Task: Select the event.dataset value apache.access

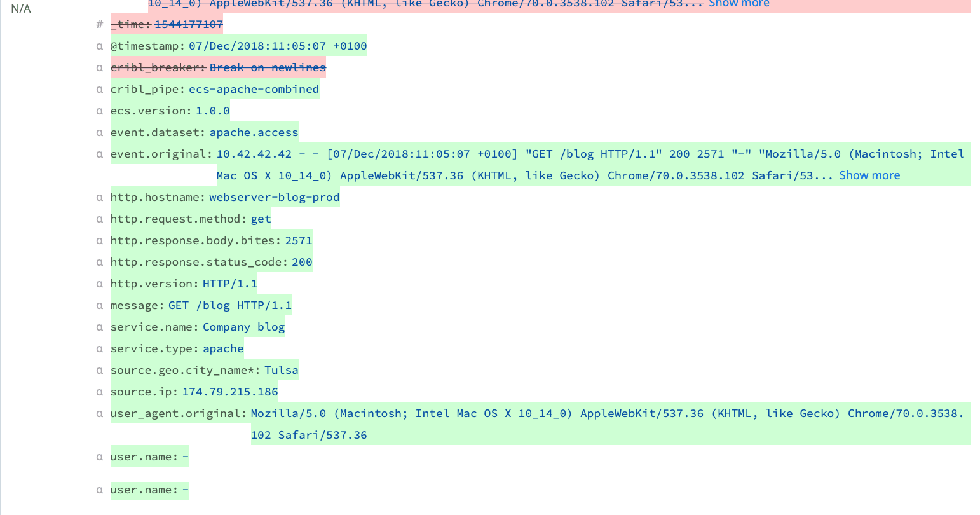Action: coord(254,132)
